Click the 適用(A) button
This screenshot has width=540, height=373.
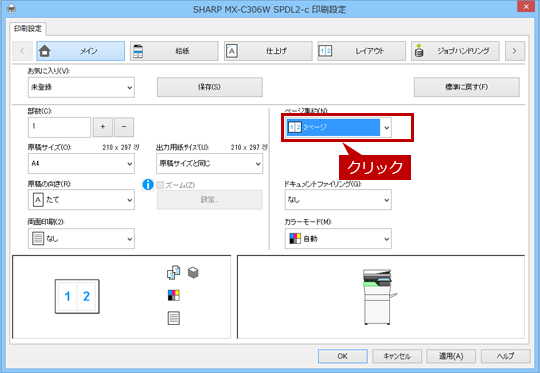pos(451,356)
